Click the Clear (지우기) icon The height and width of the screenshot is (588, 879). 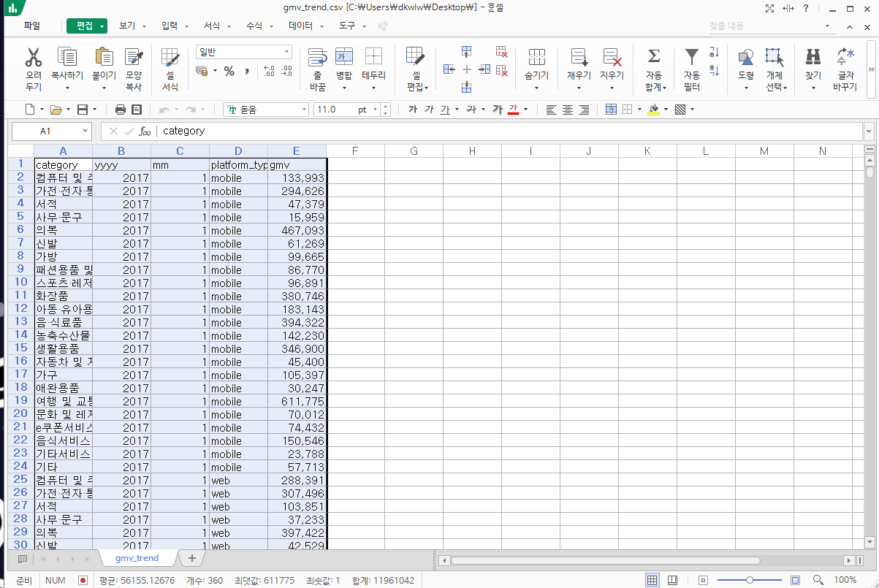point(612,57)
